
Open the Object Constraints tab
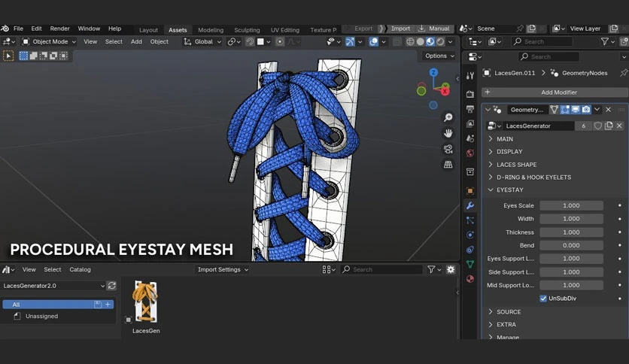(x=470, y=250)
